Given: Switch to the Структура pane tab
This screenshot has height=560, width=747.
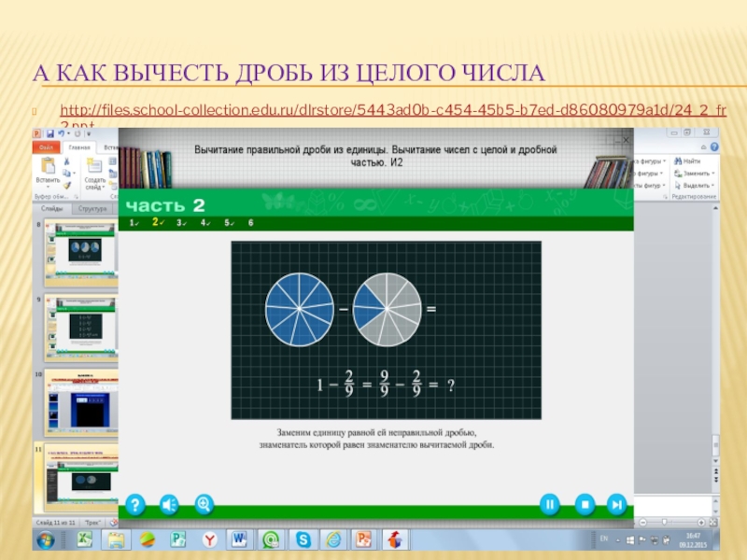Looking at the screenshot, I should tap(92, 208).
